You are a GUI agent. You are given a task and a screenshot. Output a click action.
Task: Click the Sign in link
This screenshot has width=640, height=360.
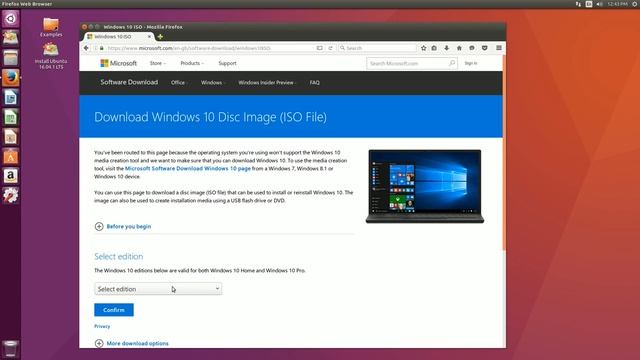471,63
